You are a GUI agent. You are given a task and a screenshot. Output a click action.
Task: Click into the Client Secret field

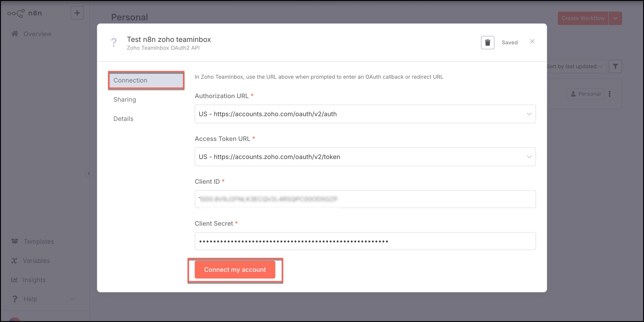(365, 241)
